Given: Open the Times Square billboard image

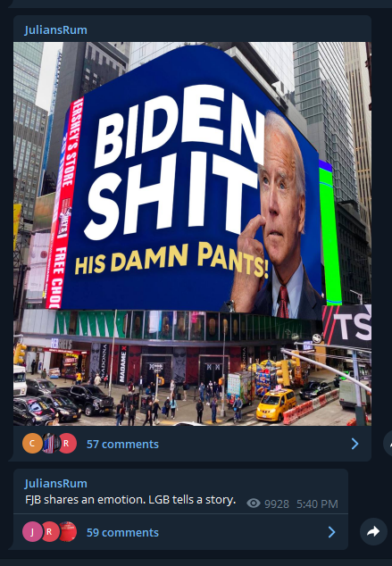Looking at the screenshot, I should point(192,234).
